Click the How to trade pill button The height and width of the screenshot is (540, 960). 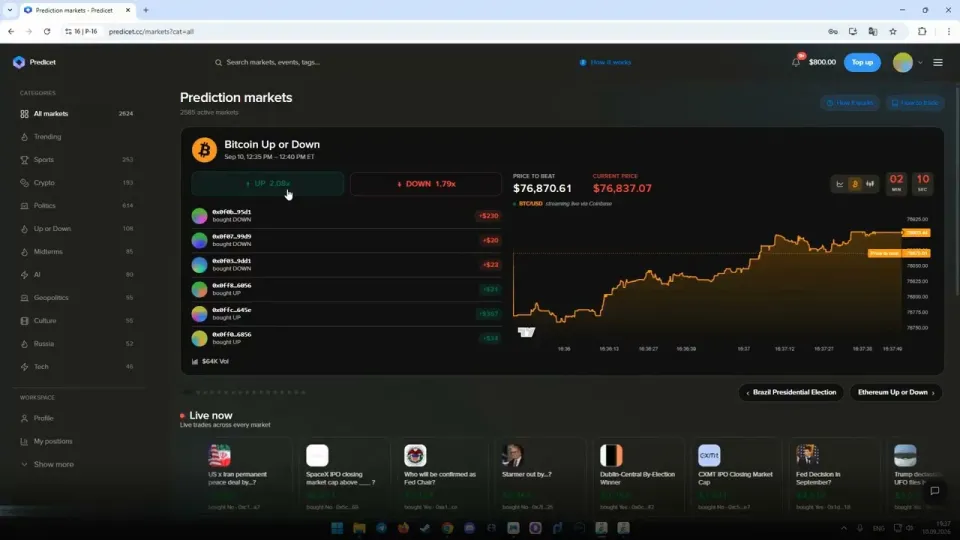[x=915, y=103]
